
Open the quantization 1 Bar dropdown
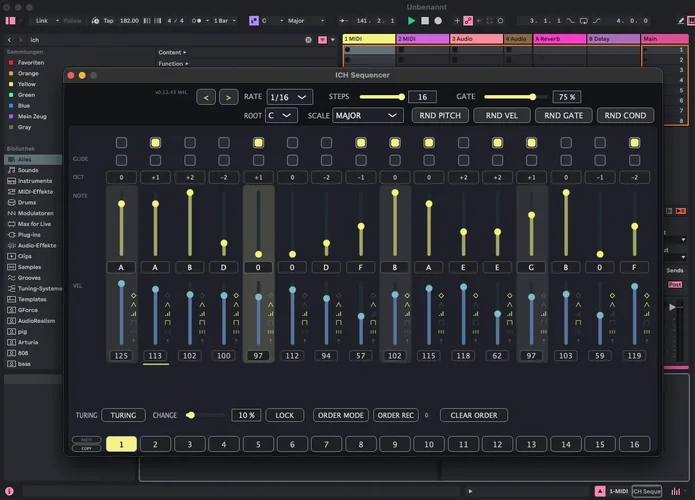(x=225, y=21)
